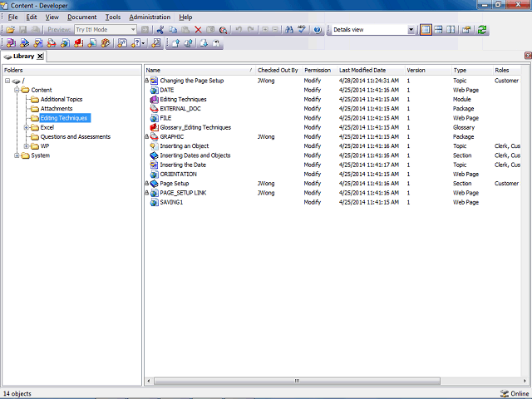The height and width of the screenshot is (399, 532).
Task: Click the green Refresh arrows icon
Action: pyautogui.click(x=482, y=30)
